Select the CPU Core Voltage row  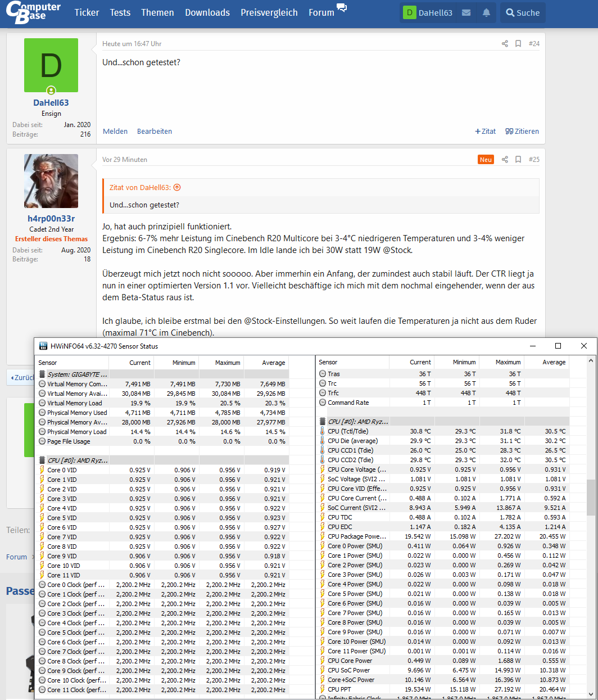click(443, 469)
